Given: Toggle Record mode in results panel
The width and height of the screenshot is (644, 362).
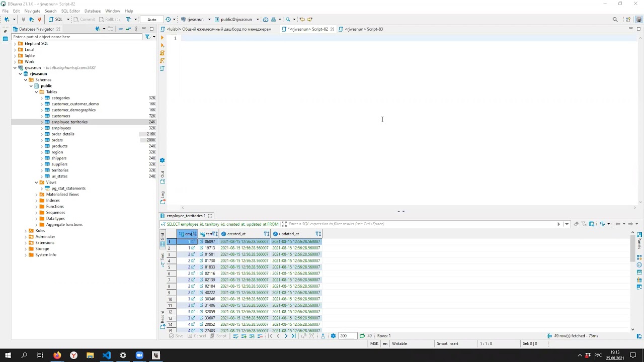Looking at the screenshot, I should pos(163,320).
